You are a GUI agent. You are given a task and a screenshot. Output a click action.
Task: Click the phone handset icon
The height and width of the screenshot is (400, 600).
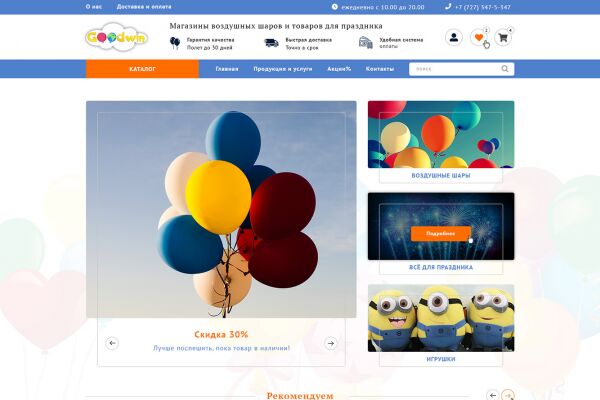coord(448,7)
